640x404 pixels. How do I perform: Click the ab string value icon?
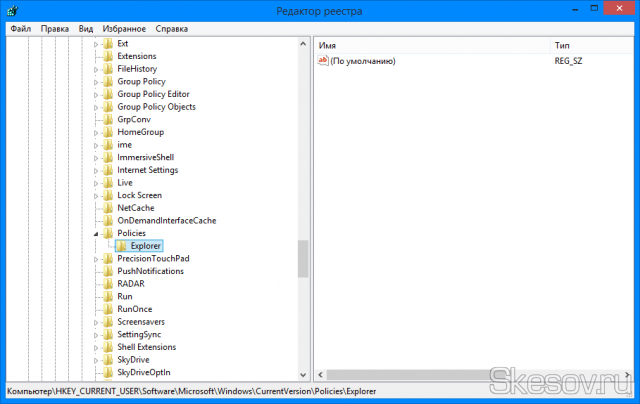(x=323, y=61)
